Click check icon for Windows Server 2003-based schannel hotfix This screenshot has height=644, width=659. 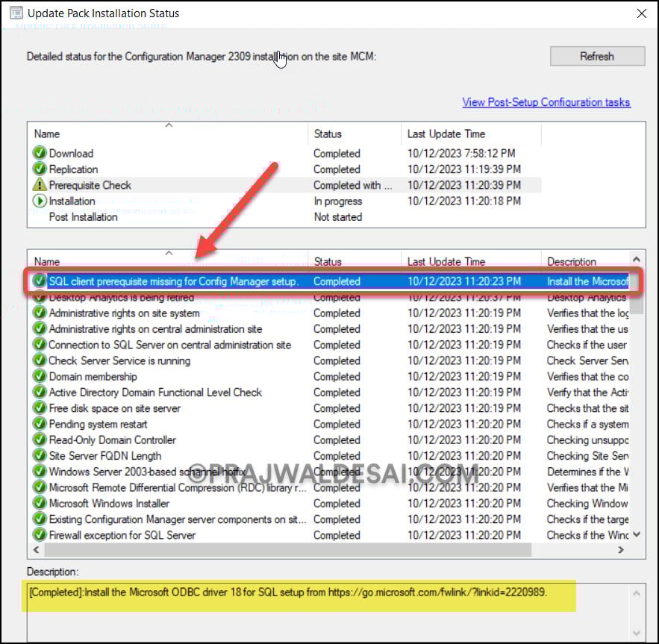(x=40, y=472)
